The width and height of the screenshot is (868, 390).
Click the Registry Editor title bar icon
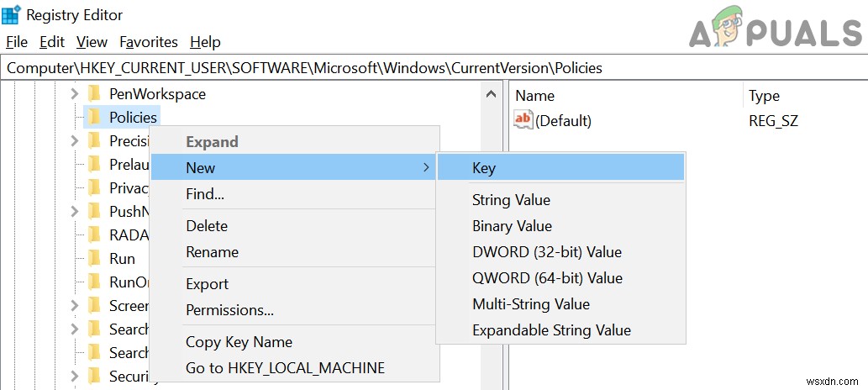tap(12, 14)
